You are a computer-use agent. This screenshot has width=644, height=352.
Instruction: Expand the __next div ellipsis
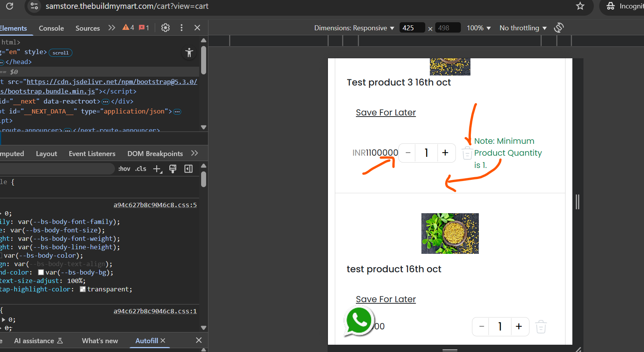(x=106, y=102)
